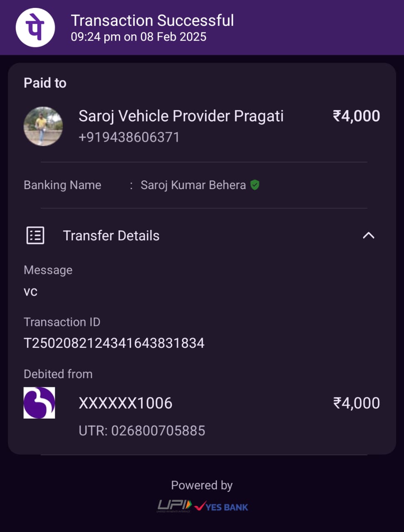Tap the phone number +919438606371
The width and height of the screenshot is (404, 532).
click(x=129, y=137)
